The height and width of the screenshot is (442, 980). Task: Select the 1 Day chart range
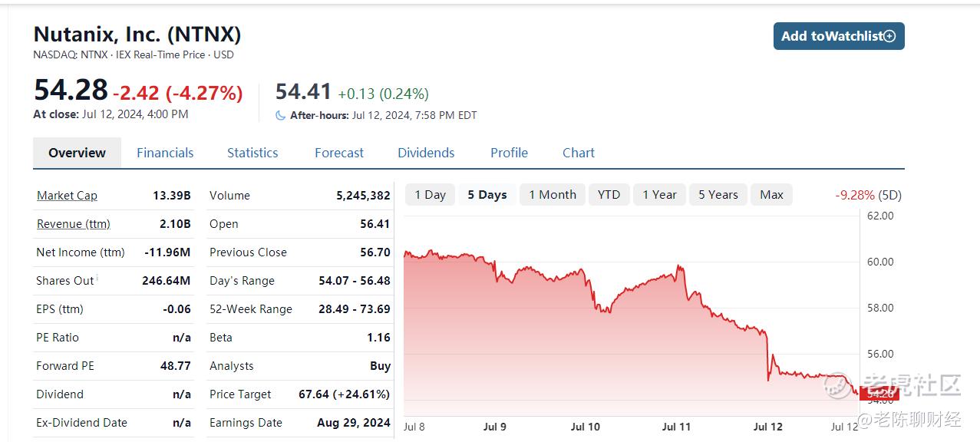(x=431, y=195)
